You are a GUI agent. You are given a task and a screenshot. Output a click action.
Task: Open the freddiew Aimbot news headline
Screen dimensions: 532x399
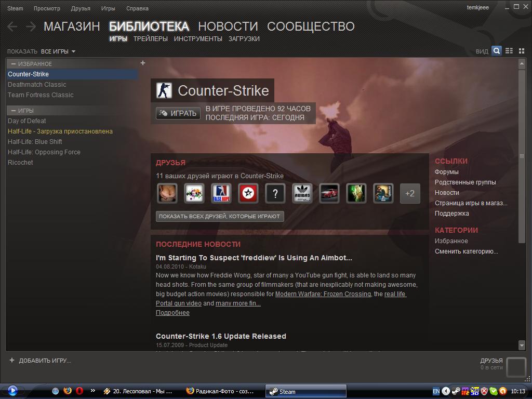coord(254,258)
